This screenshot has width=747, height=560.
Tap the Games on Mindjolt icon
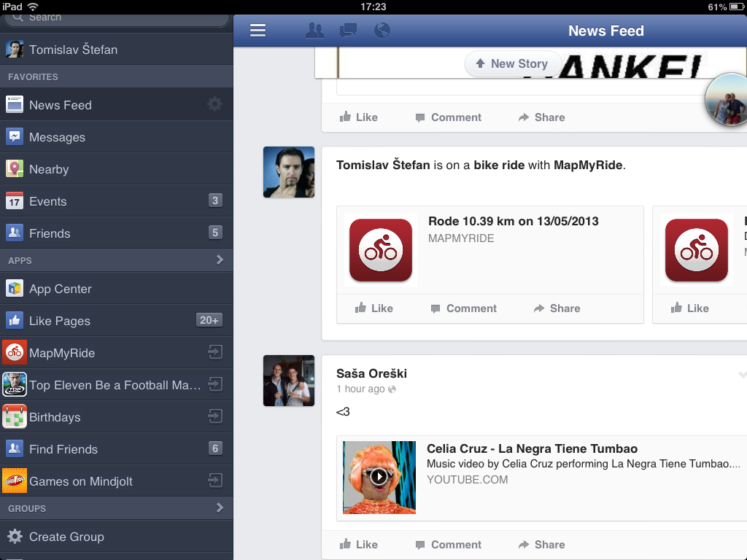click(15, 481)
